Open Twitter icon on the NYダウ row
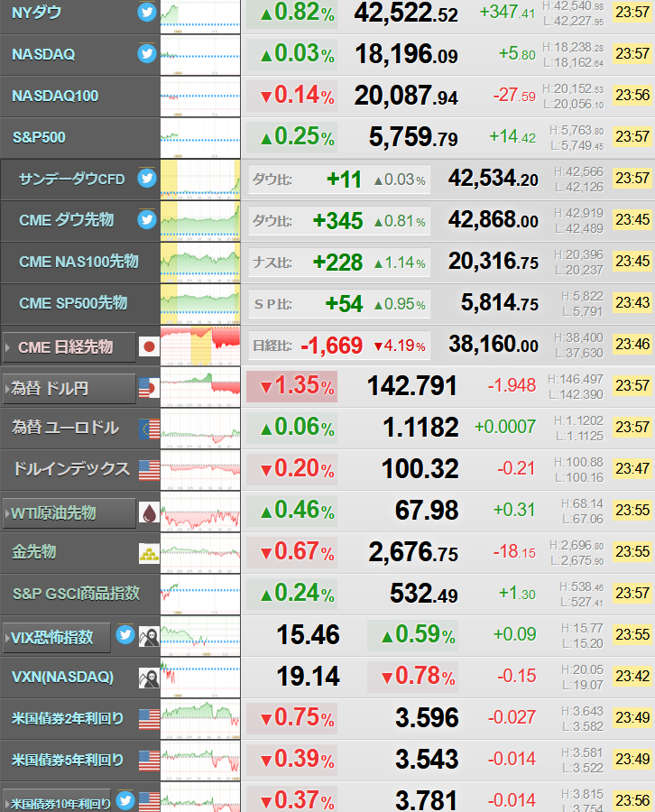655x812 pixels. point(147,12)
